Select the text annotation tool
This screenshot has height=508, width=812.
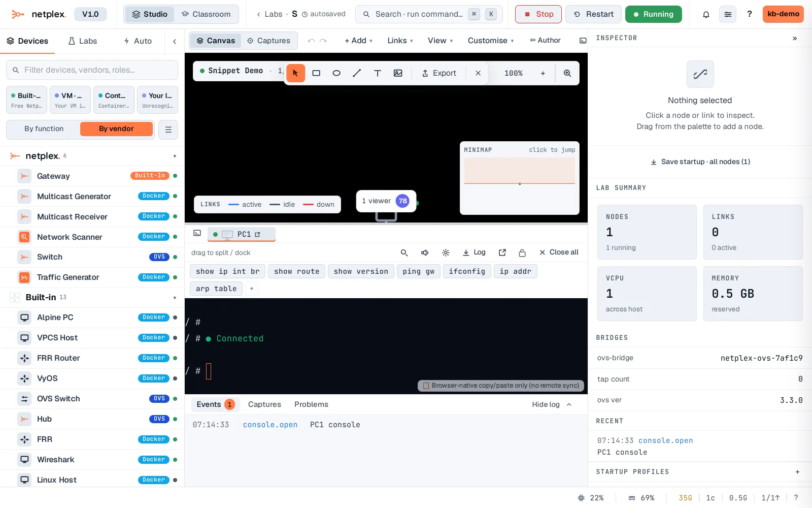(378, 73)
